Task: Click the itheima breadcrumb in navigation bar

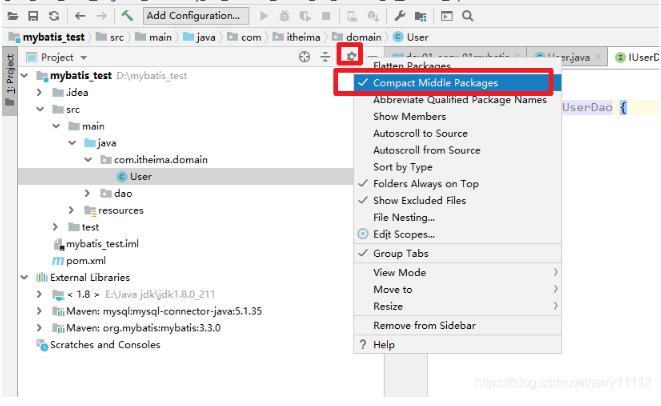Action: pyautogui.click(x=297, y=38)
